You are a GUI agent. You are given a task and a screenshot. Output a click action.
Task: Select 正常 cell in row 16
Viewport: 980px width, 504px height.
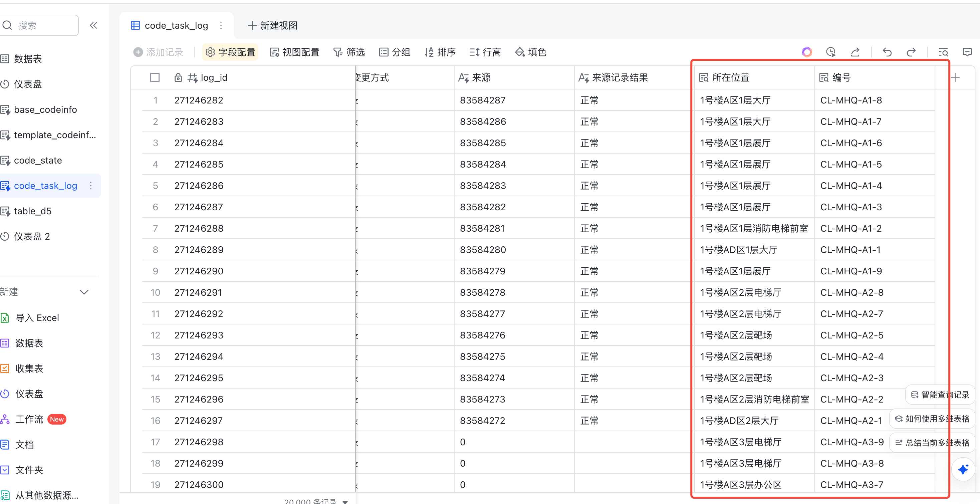634,421
